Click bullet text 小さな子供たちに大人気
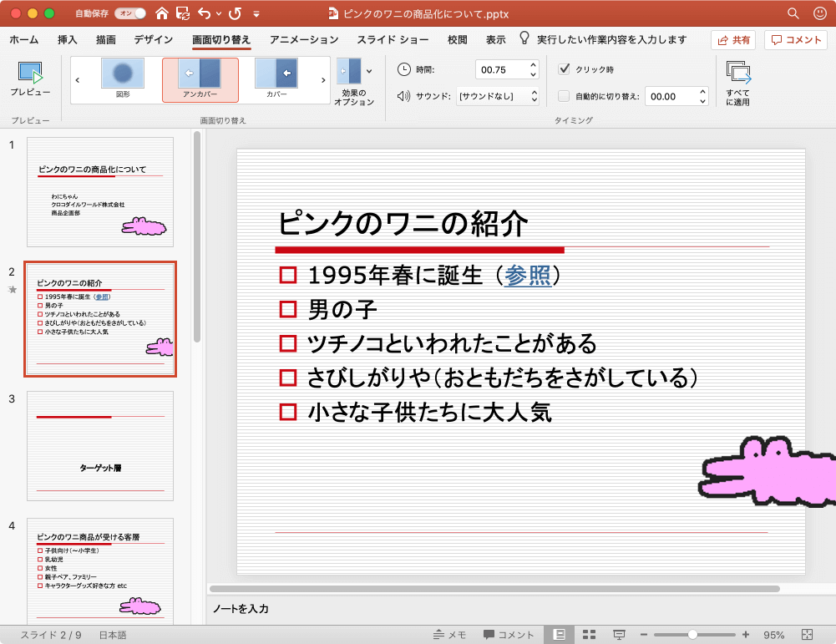 coord(429,412)
